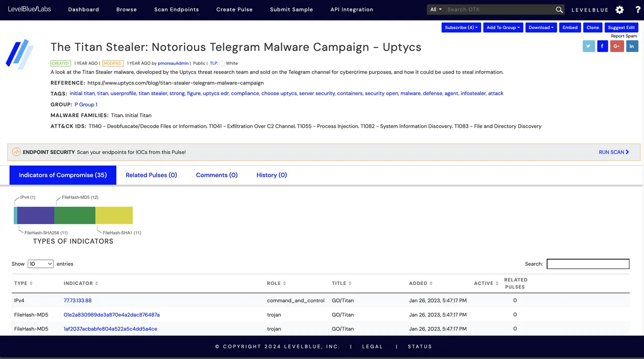Click the Clone button
Image resolution: width=644 pixels, height=359 pixels.
593,28
